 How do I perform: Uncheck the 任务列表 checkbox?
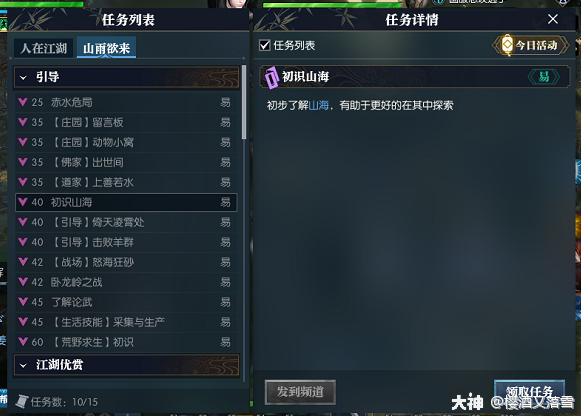(265, 46)
